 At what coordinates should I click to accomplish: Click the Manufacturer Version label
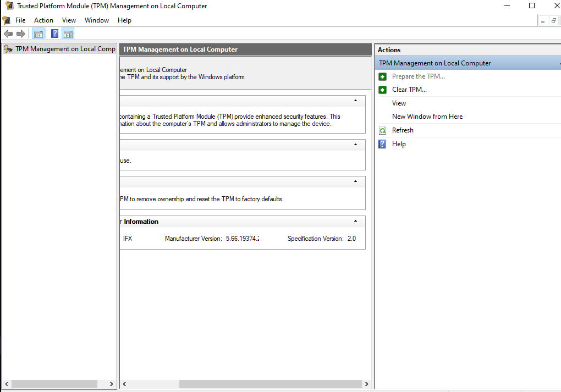194,239
